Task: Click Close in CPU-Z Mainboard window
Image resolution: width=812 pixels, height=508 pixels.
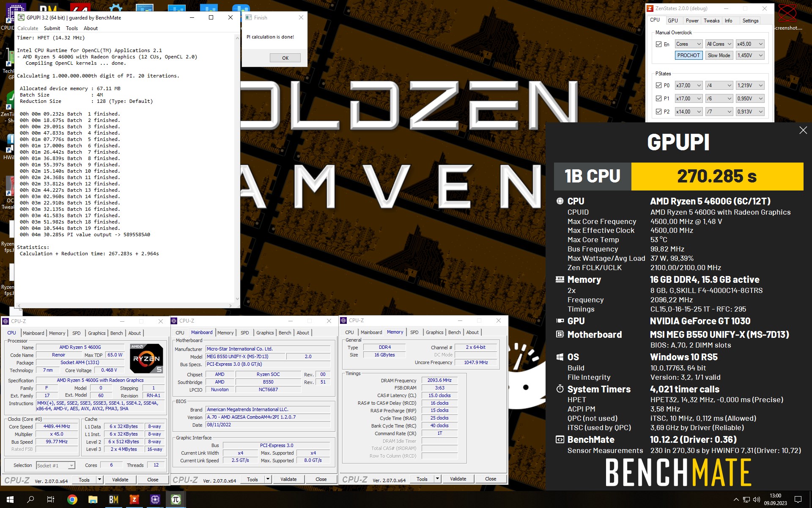Action: [321, 479]
